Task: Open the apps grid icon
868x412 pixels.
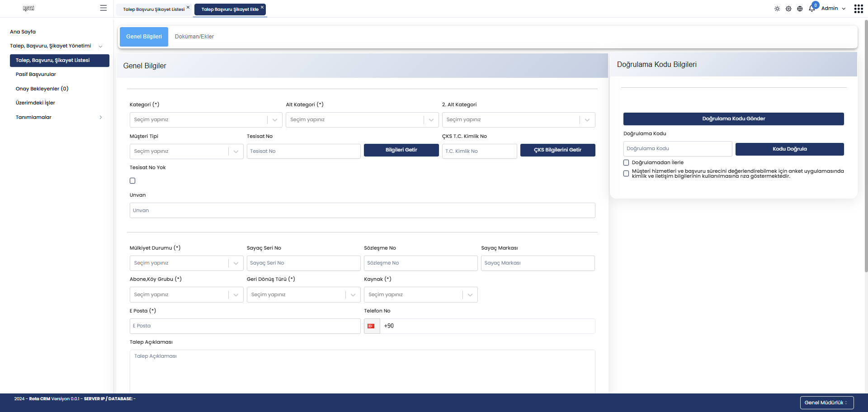Action: coord(859,9)
